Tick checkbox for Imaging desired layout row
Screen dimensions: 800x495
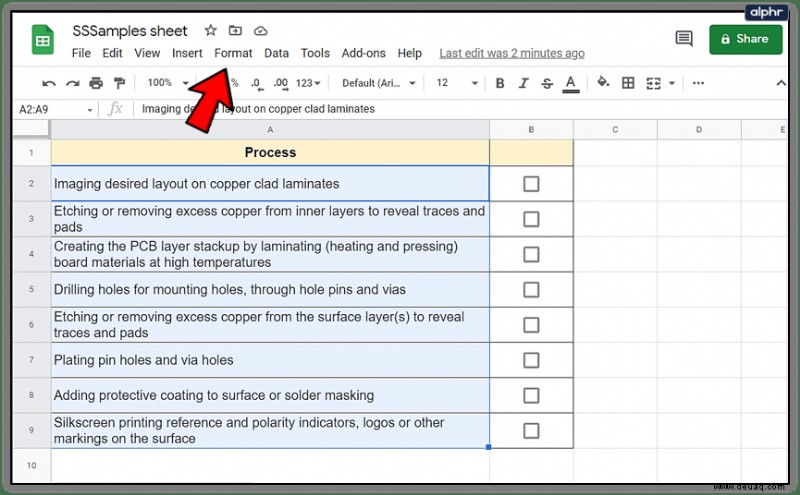coord(531,184)
